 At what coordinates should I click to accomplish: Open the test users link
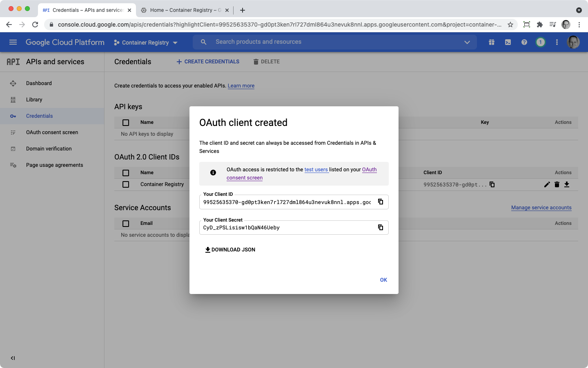[x=316, y=170]
